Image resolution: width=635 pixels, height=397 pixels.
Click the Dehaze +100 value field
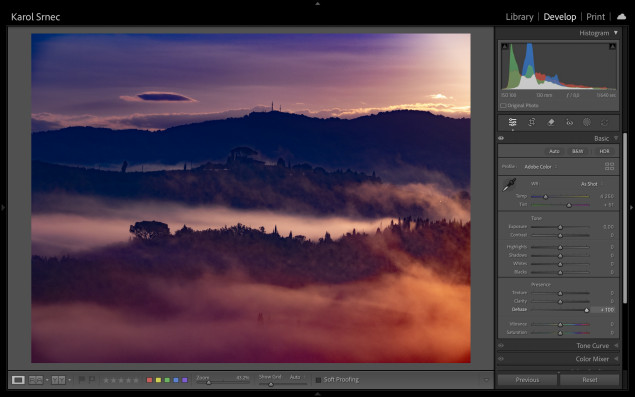point(603,309)
